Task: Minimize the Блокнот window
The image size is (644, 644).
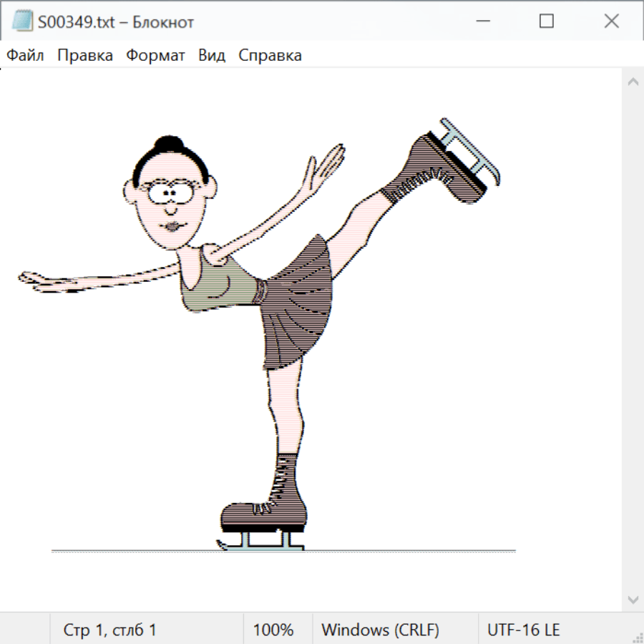Action: click(x=482, y=21)
